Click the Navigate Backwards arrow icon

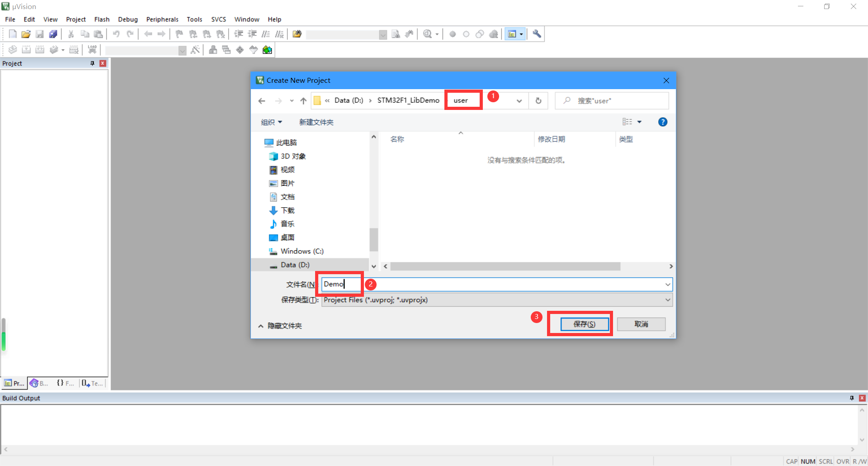(148, 34)
